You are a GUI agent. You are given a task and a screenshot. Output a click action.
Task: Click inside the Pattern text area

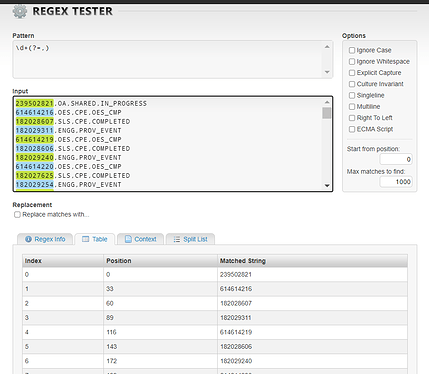168,60
